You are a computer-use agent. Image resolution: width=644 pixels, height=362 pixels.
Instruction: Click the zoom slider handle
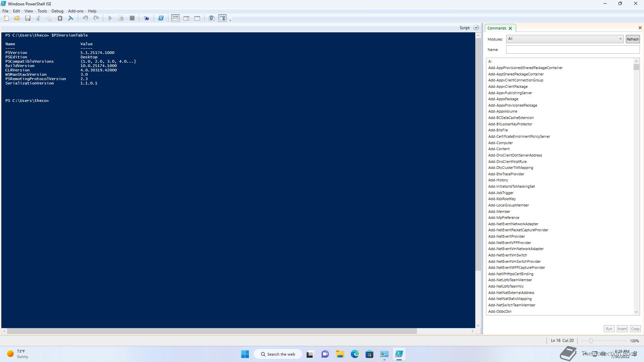pyautogui.click(x=591, y=341)
